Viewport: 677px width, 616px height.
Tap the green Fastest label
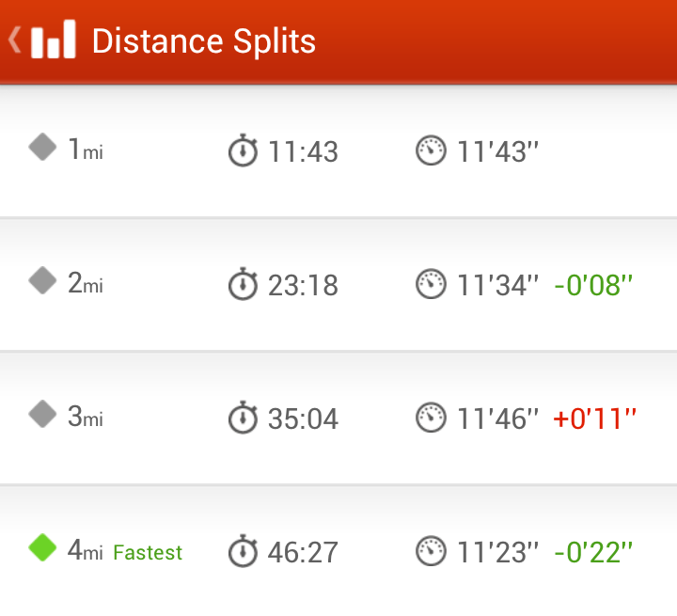(x=148, y=552)
